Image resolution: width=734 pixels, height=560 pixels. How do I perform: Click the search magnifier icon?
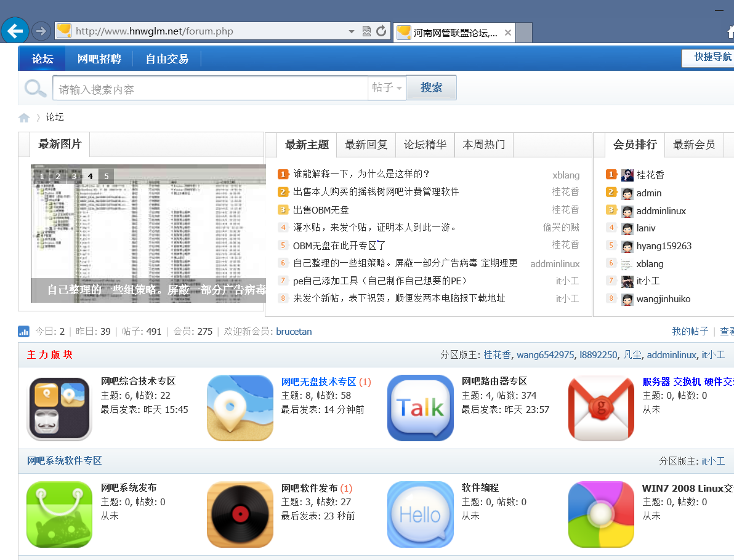click(x=35, y=89)
